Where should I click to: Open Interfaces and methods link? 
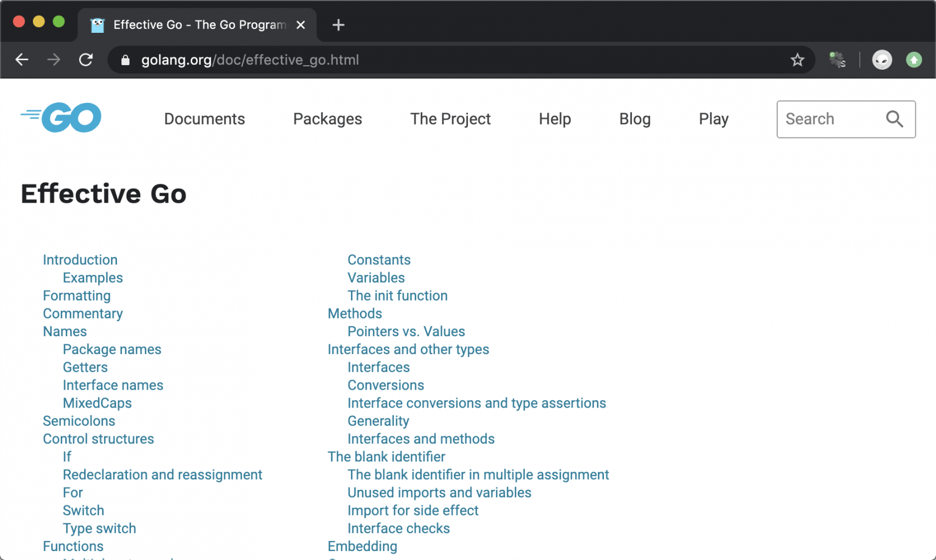coord(421,439)
